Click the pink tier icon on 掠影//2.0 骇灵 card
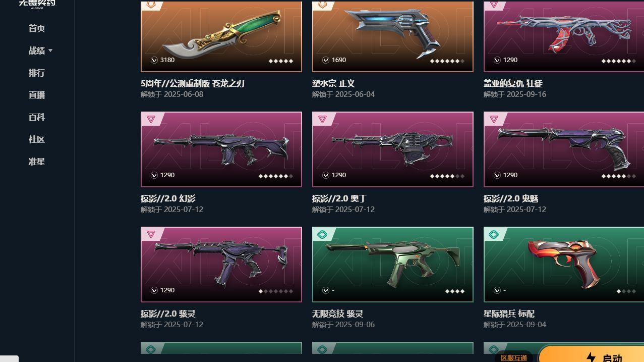The image size is (644, 362). coord(151,234)
